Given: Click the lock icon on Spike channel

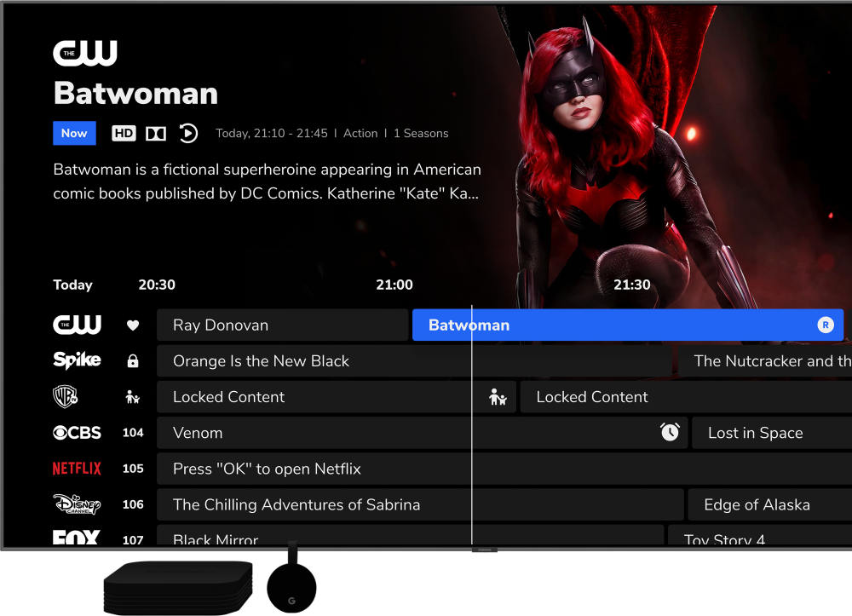Looking at the screenshot, I should coord(133,360).
